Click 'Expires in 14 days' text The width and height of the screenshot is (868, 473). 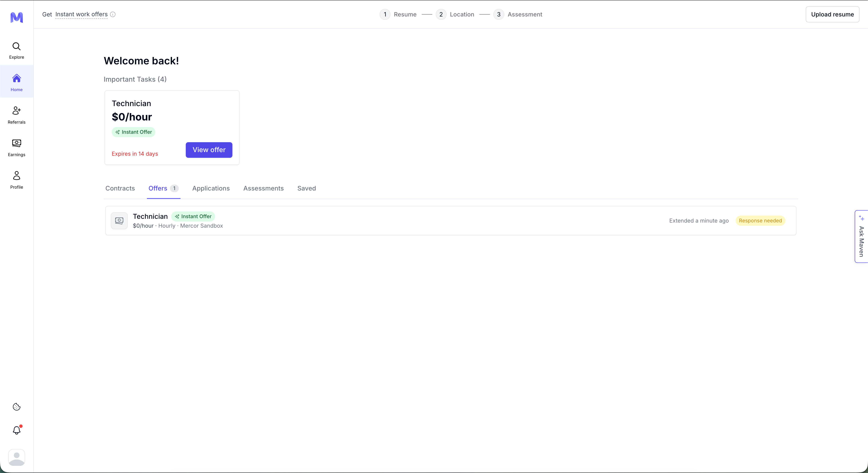(x=135, y=154)
